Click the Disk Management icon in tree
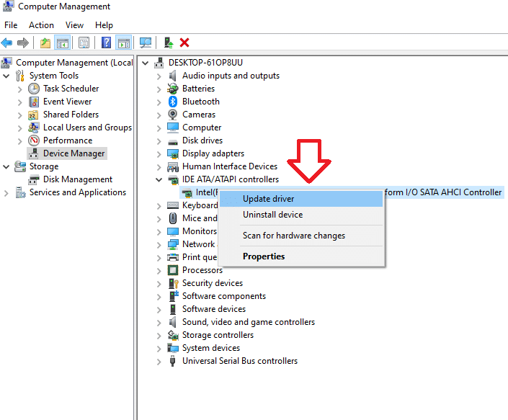This screenshot has height=420, width=508. coord(34,179)
